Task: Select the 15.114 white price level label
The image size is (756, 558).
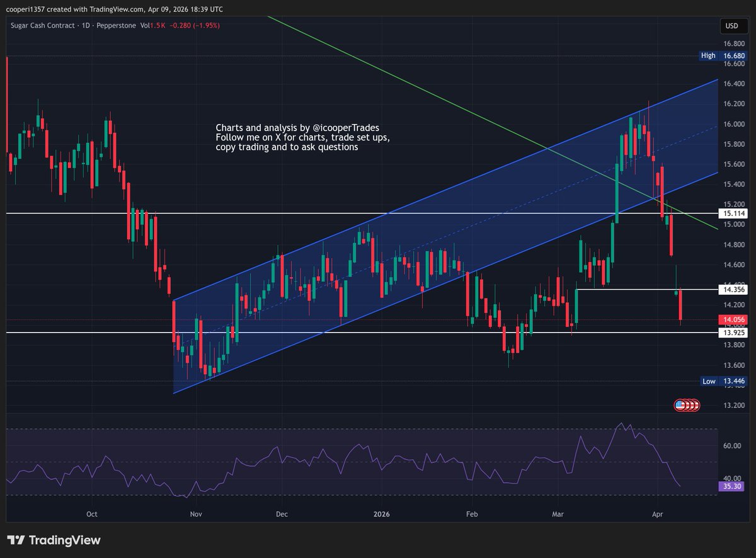Action: (733, 214)
